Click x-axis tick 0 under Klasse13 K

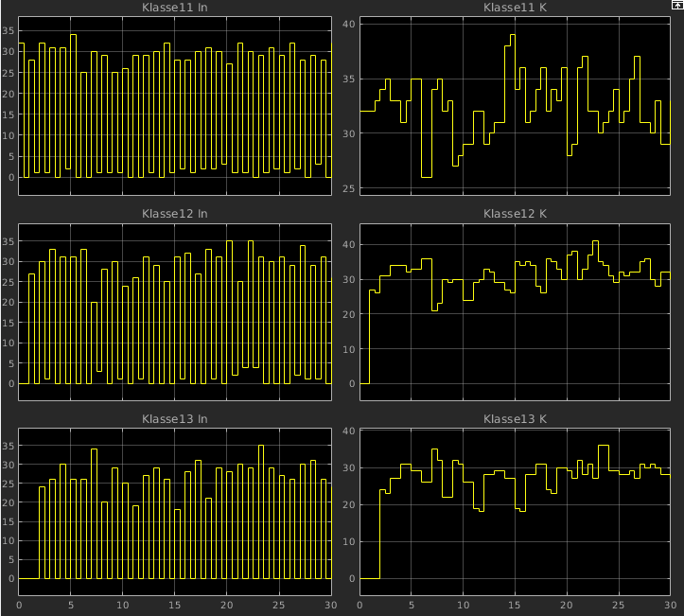click(360, 605)
